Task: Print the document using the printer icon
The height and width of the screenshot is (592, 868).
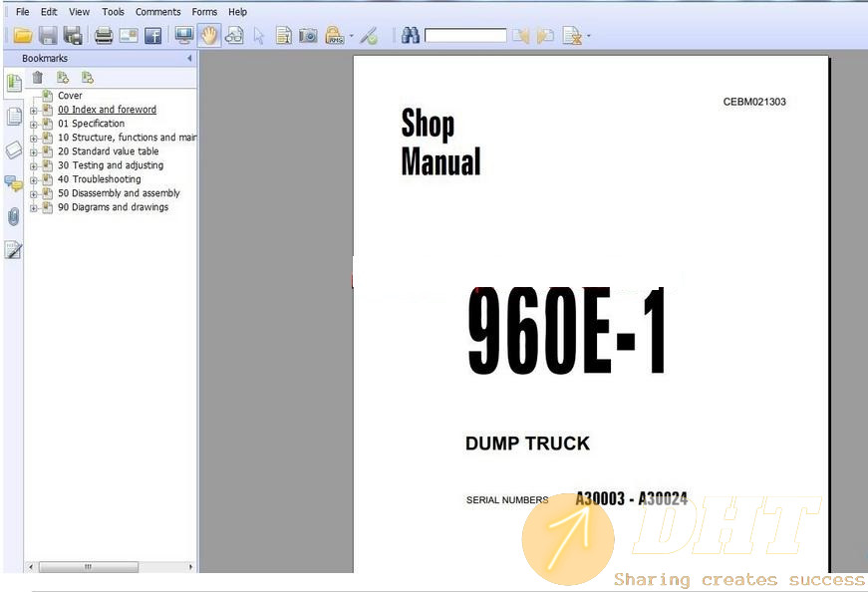Action: coord(104,36)
